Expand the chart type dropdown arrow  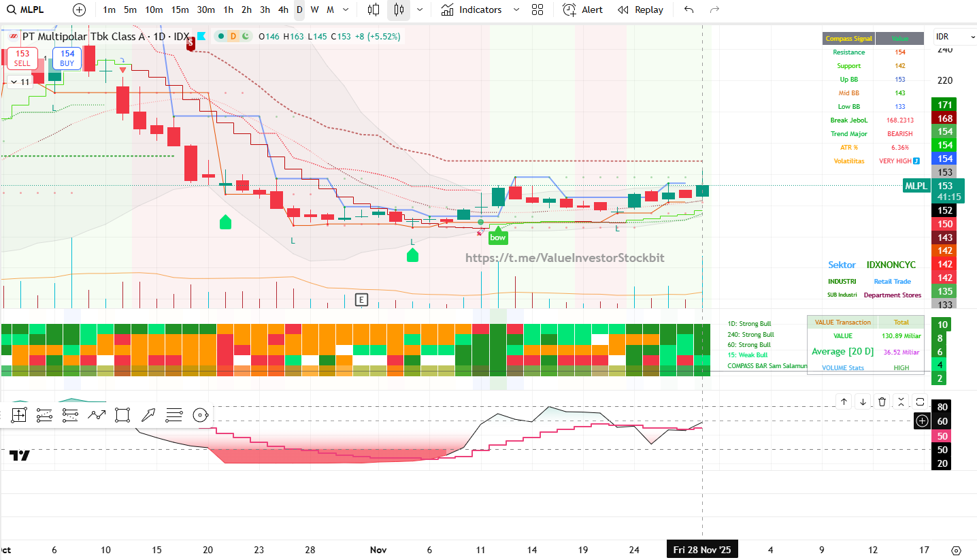pyautogui.click(x=419, y=10)
